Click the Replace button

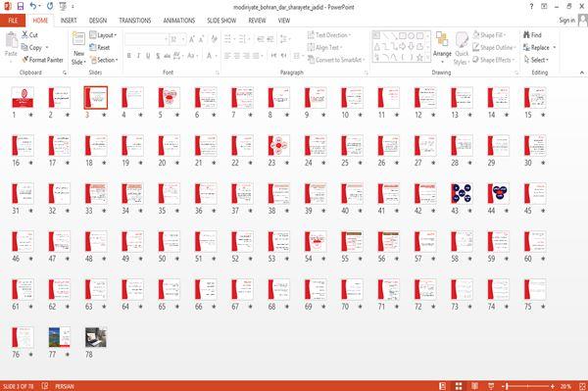click(x=537, y=47)
